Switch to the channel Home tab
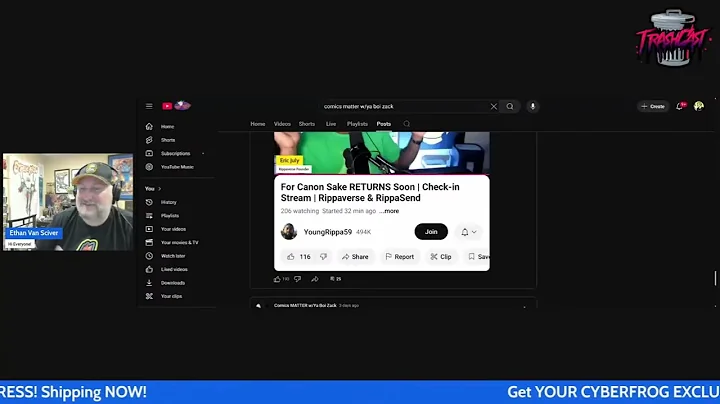 click(x=258, y=124)
